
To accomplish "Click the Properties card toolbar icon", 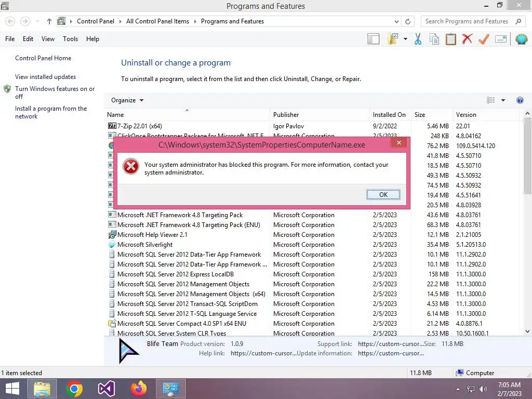I will [501, 39].
